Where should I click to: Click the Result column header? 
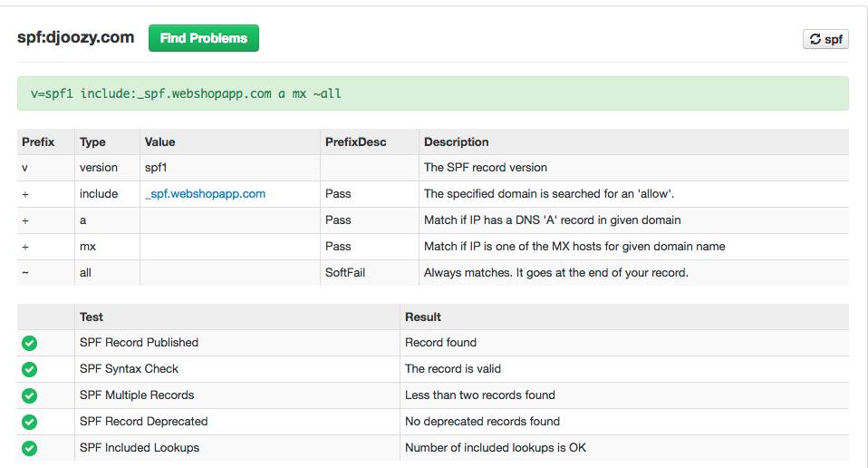point(423,317)
